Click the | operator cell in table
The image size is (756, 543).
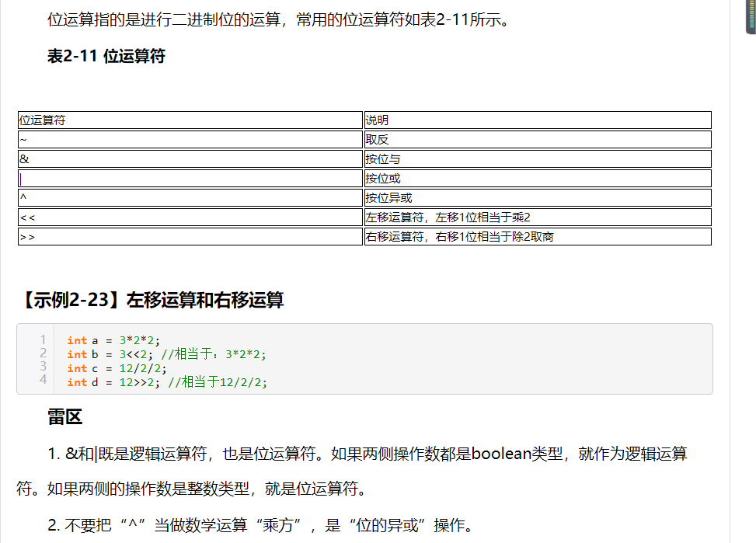tap(190, 179)
